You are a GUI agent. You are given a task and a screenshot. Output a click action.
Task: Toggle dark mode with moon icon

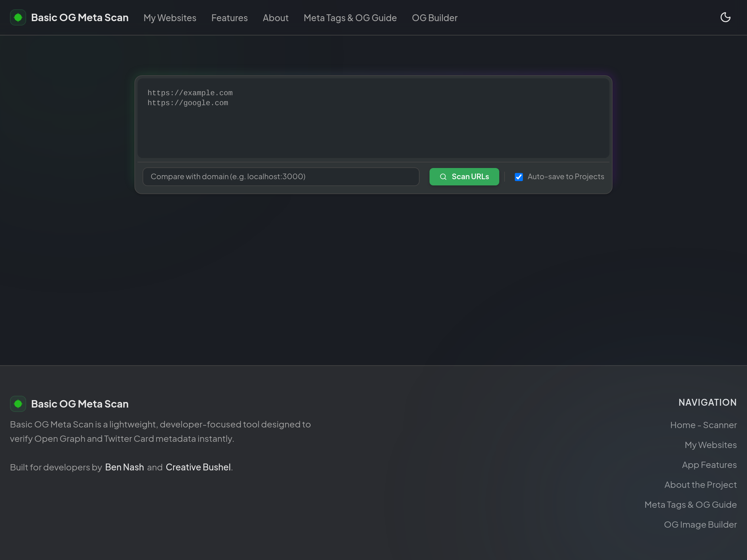click(x=726, y=17)
